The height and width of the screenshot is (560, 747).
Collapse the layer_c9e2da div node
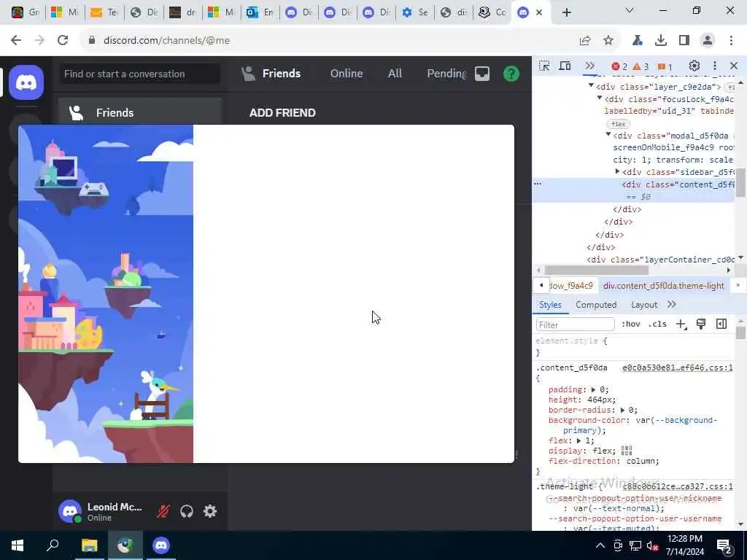point(591,86)
